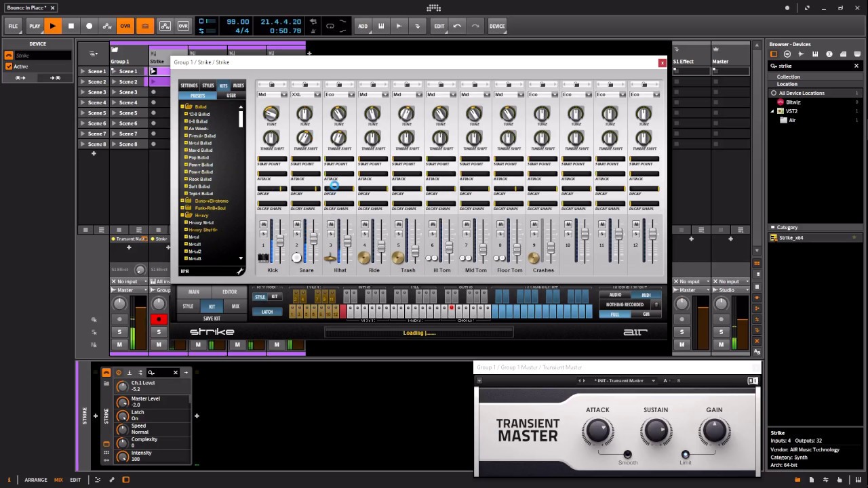Toggle the orange clip launcher overdub icon
868x488 pixels.
[145, 26]
